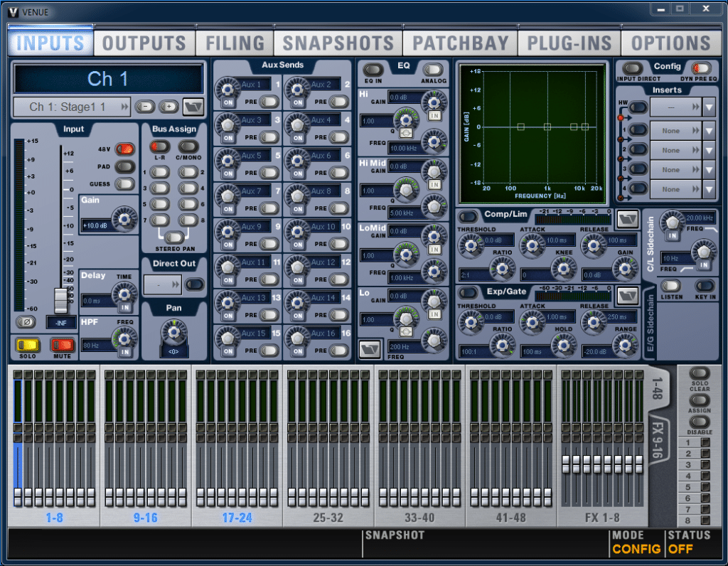
Task: Open the Comp/Lim presets folder icon
Action: 626,218
